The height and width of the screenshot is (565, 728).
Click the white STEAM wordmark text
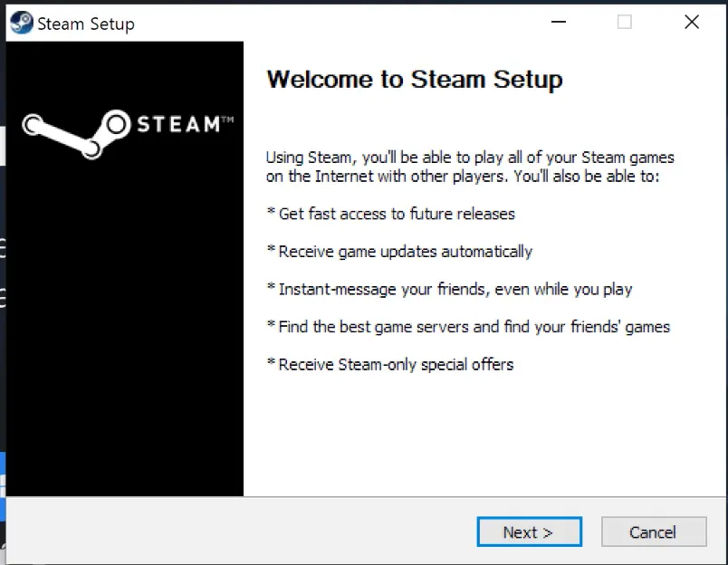click(x=178, y=124)
